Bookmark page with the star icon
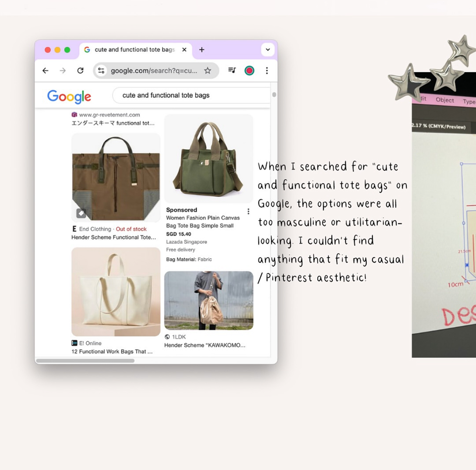Viewport: 476px width, 470px height. [207, 71]
